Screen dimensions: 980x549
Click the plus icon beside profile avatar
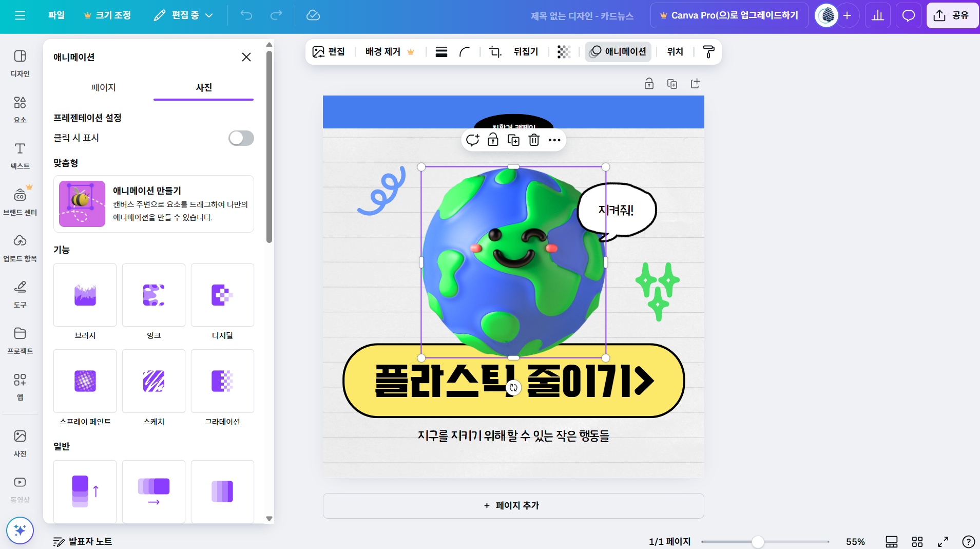click(848, 15)
